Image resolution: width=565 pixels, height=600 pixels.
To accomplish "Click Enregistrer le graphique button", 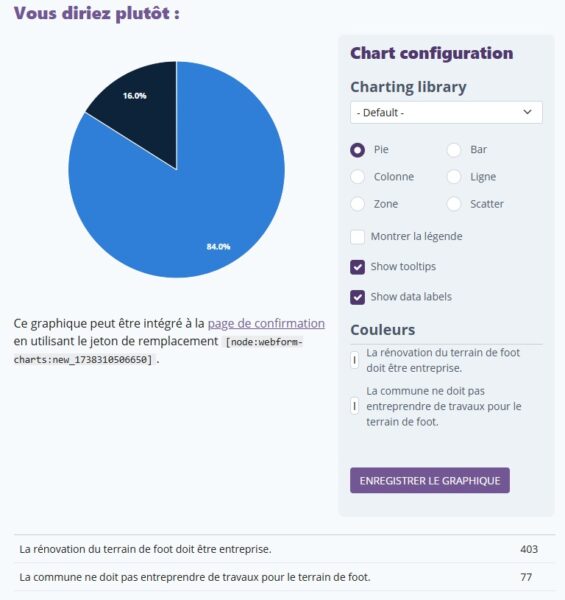I will point(430,480).
